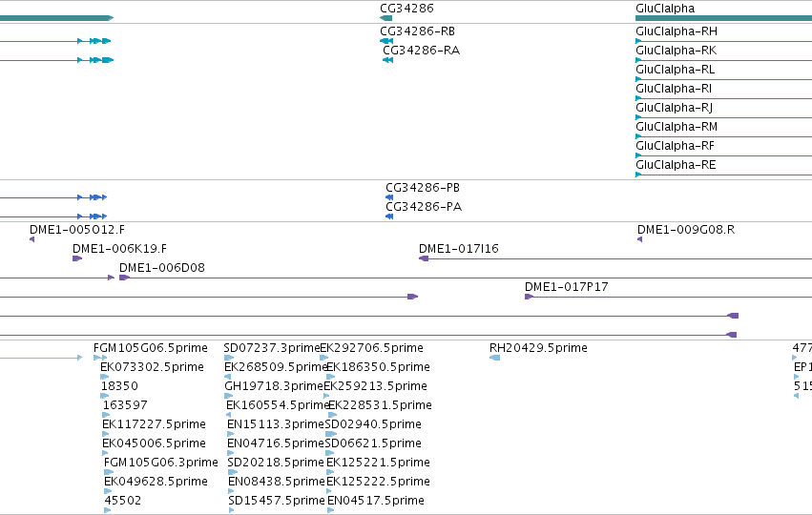Click the DME1-017P17 purple start glyph
Viewport: 812px width, 515px height.
click(x=529, y=298)
